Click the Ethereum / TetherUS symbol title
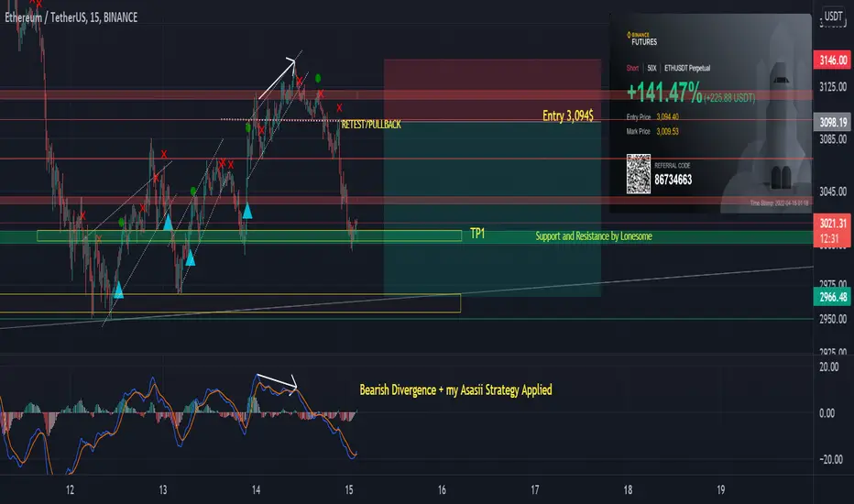The height and width of the screenshot is (504, 854). (71, 17)
